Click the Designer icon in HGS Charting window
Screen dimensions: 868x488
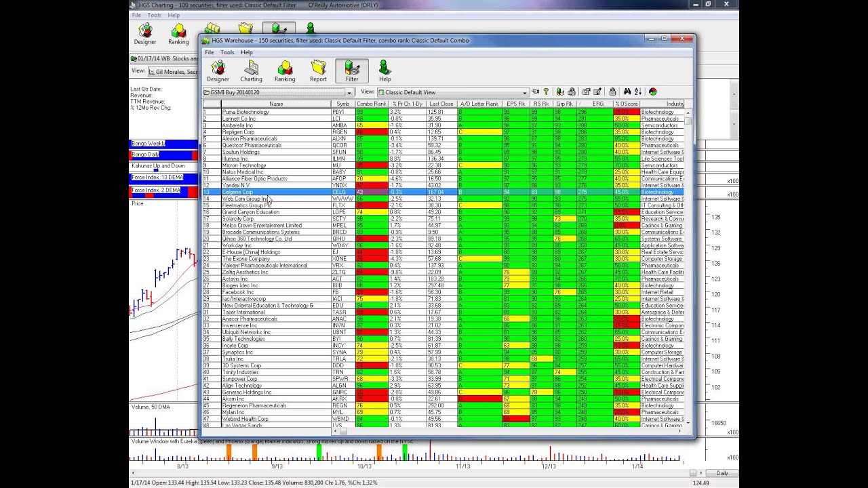(x=144, y=34)
